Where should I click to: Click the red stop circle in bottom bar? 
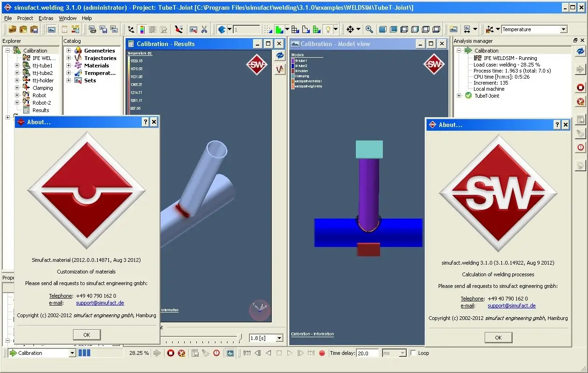(x=171, y=353)
